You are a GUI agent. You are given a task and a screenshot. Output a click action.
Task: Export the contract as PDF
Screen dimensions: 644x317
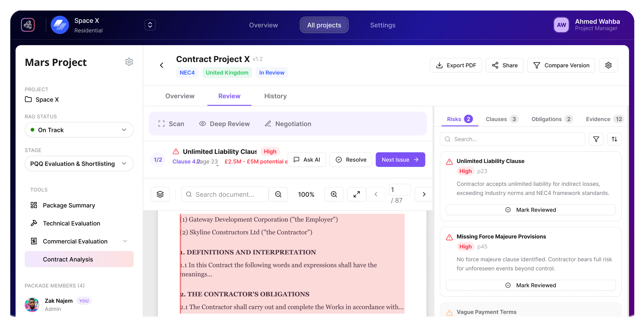(x=456, y=65)
